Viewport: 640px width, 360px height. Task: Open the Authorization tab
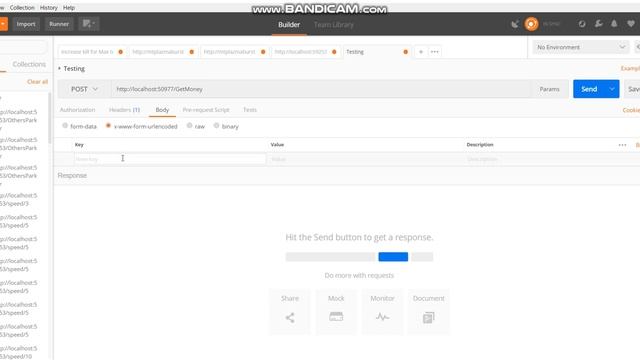pyautogui.click(x=78, y=110)
